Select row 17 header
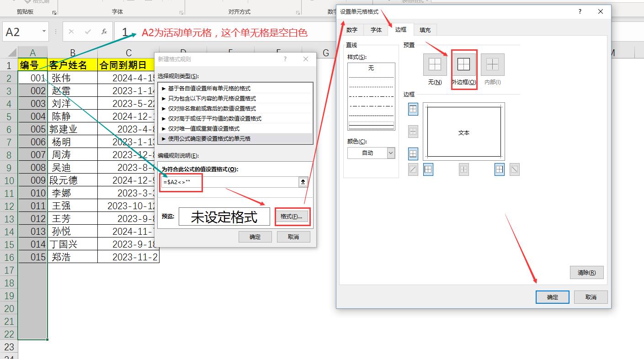 click(x=9, y=270)
